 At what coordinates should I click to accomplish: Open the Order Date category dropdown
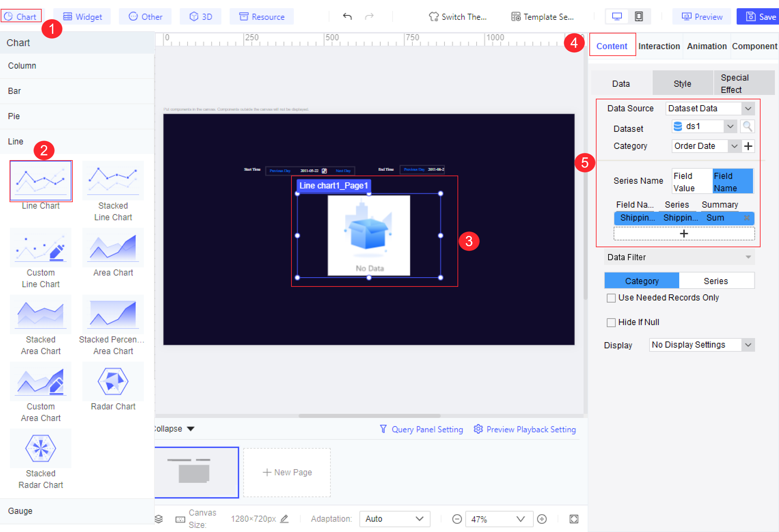[x=706, y=146]
